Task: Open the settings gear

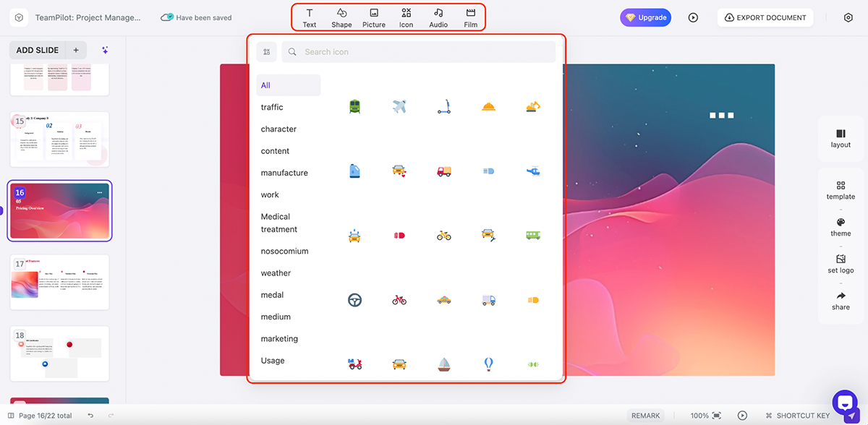Action: tap(848, 17)
